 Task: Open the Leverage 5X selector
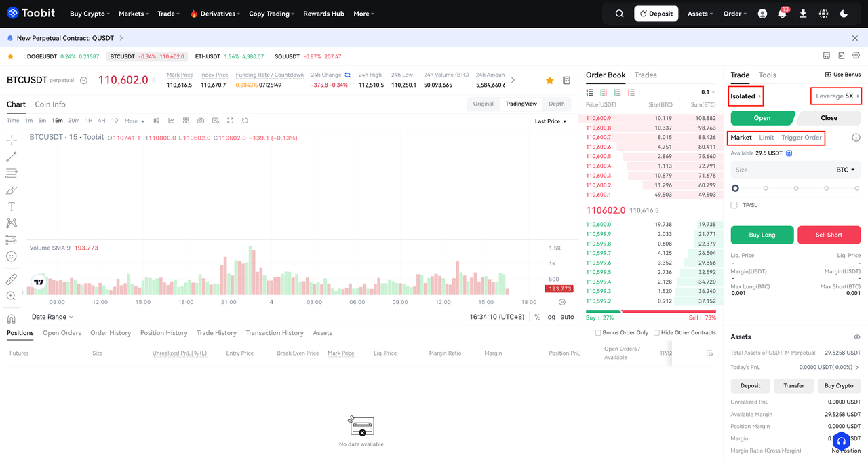pos(836,96)
